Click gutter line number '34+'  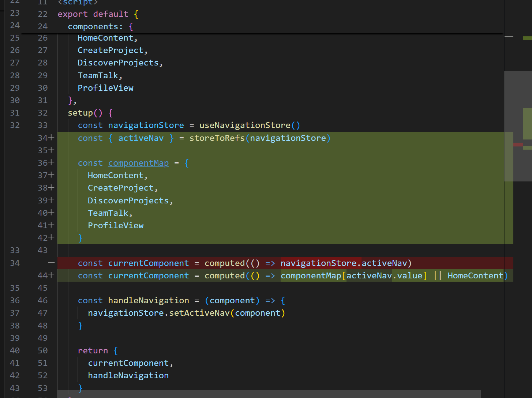click(46, 138)
